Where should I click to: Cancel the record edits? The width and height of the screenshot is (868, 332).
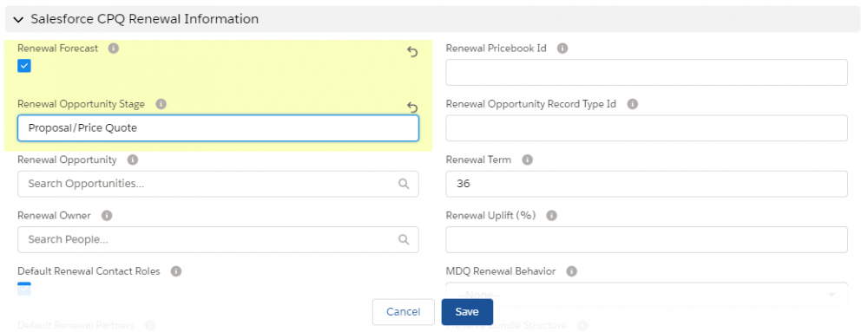pyautogui.click(x=404, y=312)
